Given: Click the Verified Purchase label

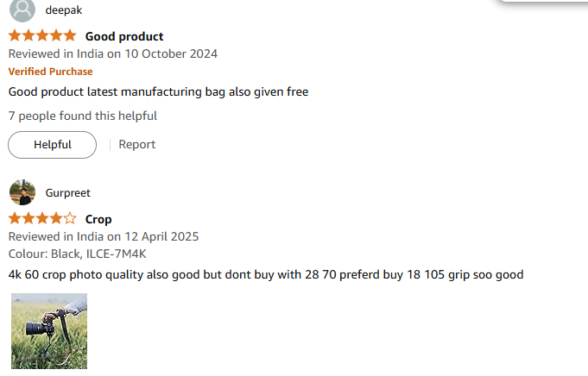Looking at the screenshot, I should coord(50,72).
